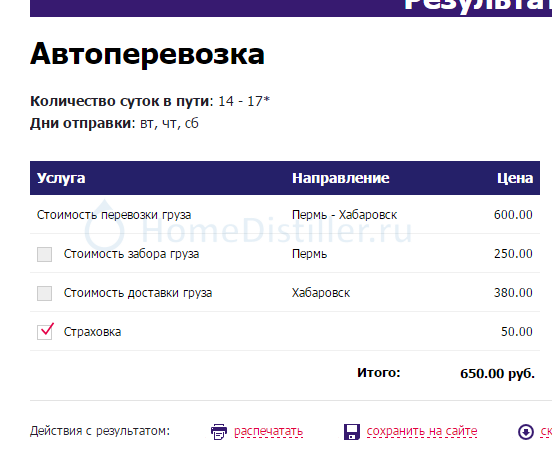Follow the 'сохранить на сайте' link

click(x=422, y=431)
